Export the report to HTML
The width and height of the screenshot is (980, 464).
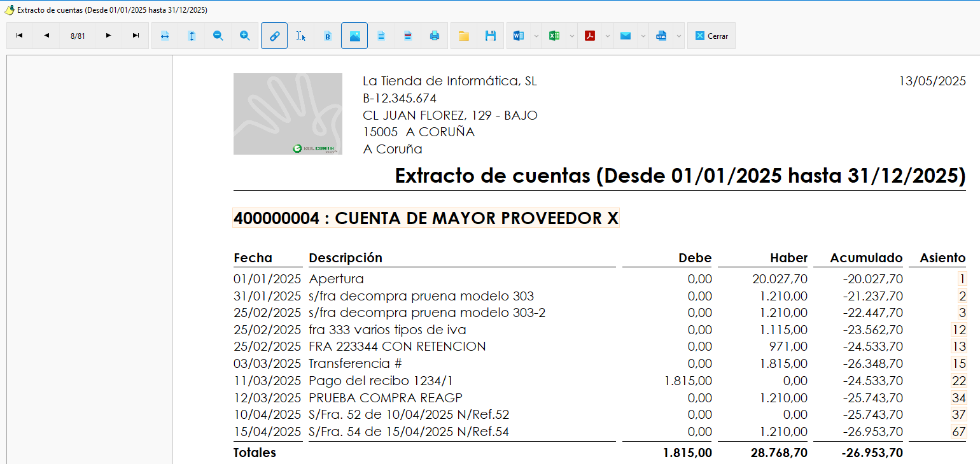[661, 36]
